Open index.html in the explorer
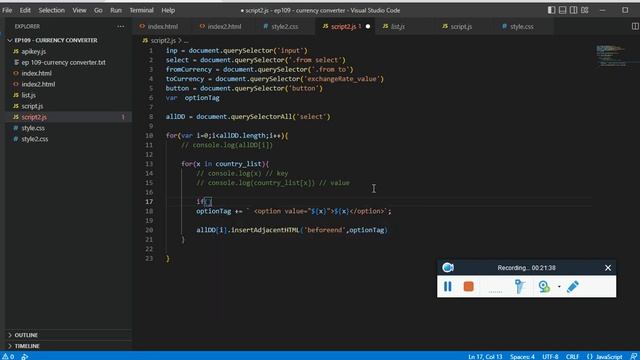 (36, 73)
